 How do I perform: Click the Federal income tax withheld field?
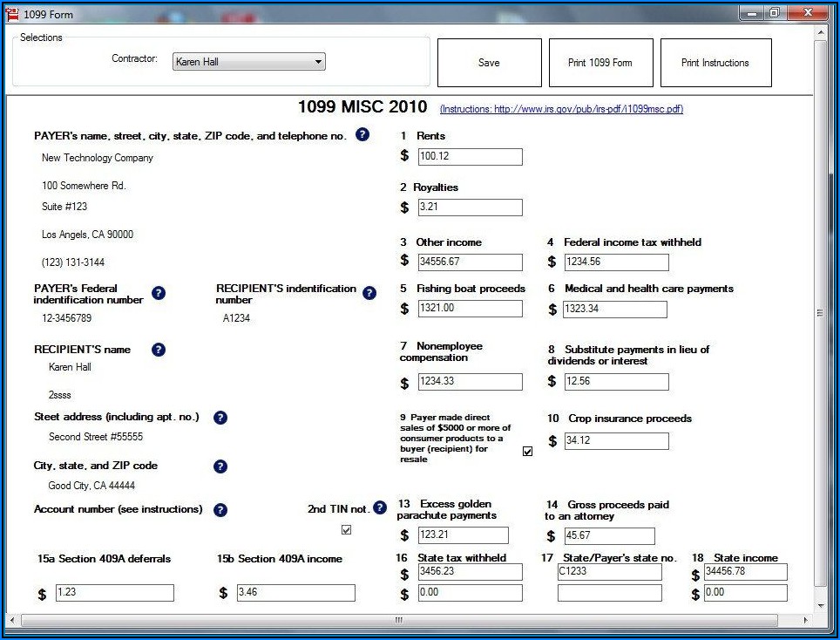(x=616, y=262)
